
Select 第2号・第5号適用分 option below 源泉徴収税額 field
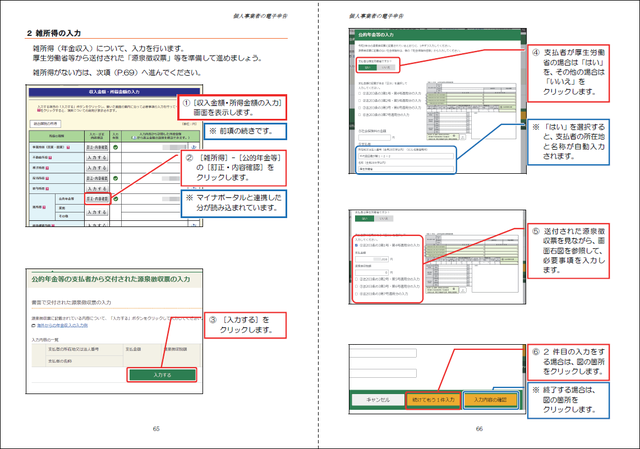coord(357,279)
